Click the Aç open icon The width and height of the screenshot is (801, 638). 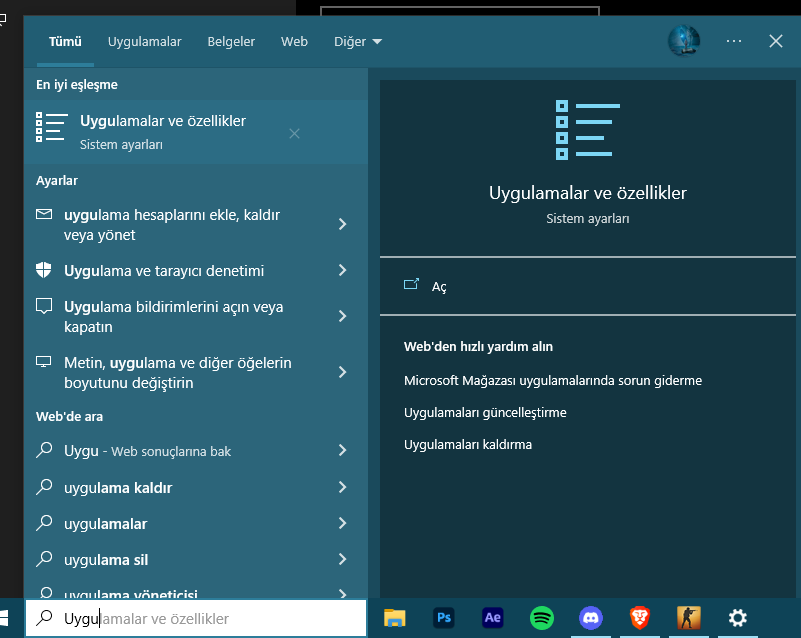tap(411, 285)
